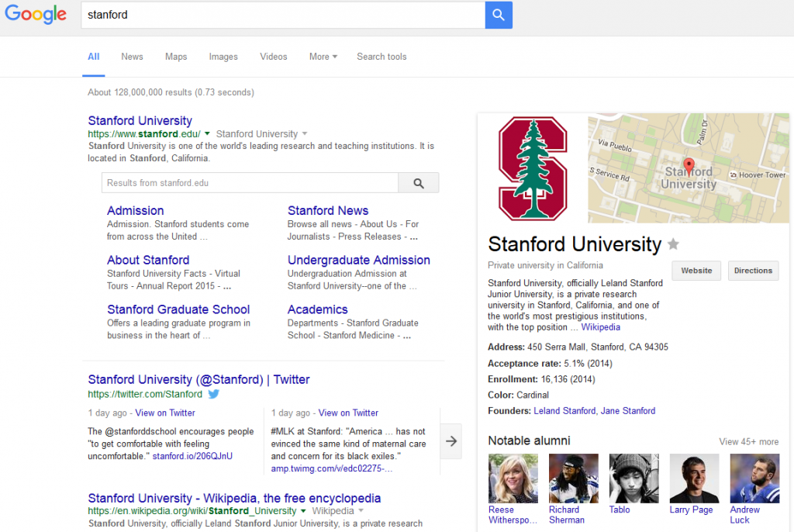Follow the Admission sitelink
Image resolution: width=794 pixels, height=532 pixels.
coord(135,210)
